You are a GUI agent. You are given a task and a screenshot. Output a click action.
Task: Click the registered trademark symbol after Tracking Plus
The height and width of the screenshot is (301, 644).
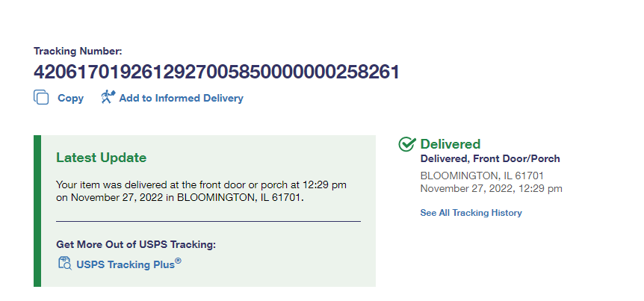tap(178, 261)
